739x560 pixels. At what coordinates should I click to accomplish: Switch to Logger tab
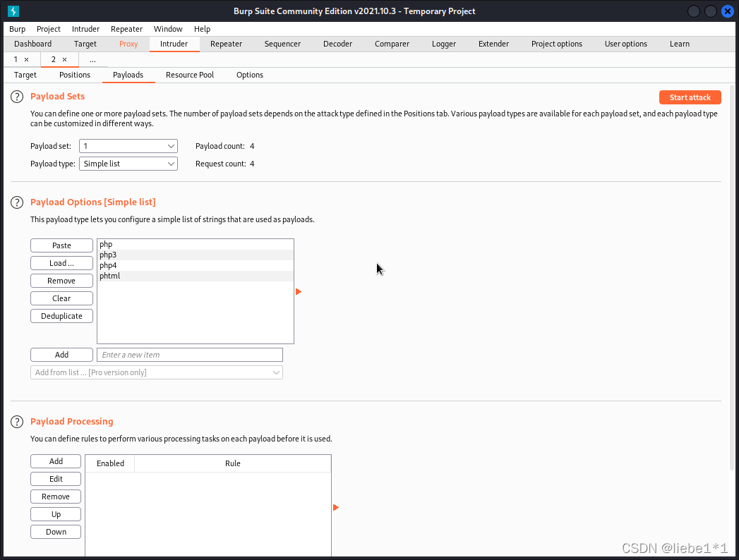point(444,44)
